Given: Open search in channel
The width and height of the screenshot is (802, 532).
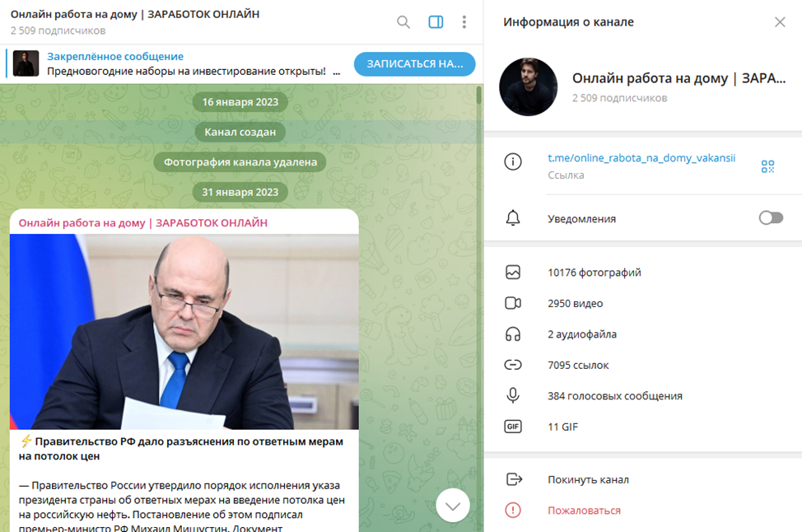Looking at the screenshot, I should click(403, 22).
